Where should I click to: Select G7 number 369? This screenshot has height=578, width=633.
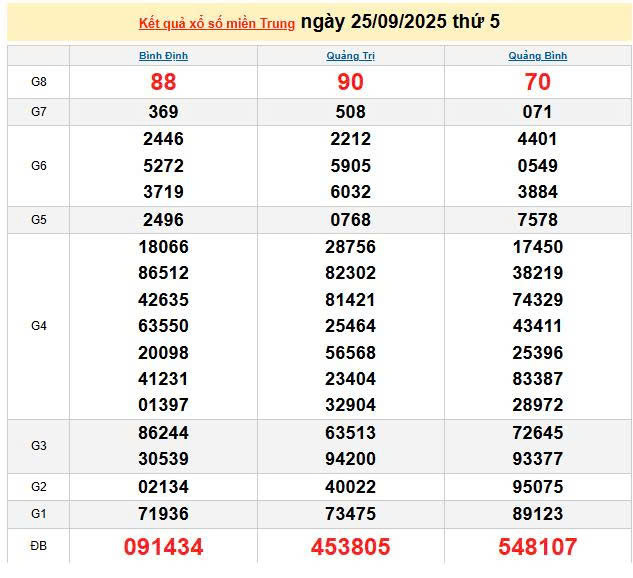point(163,112)
